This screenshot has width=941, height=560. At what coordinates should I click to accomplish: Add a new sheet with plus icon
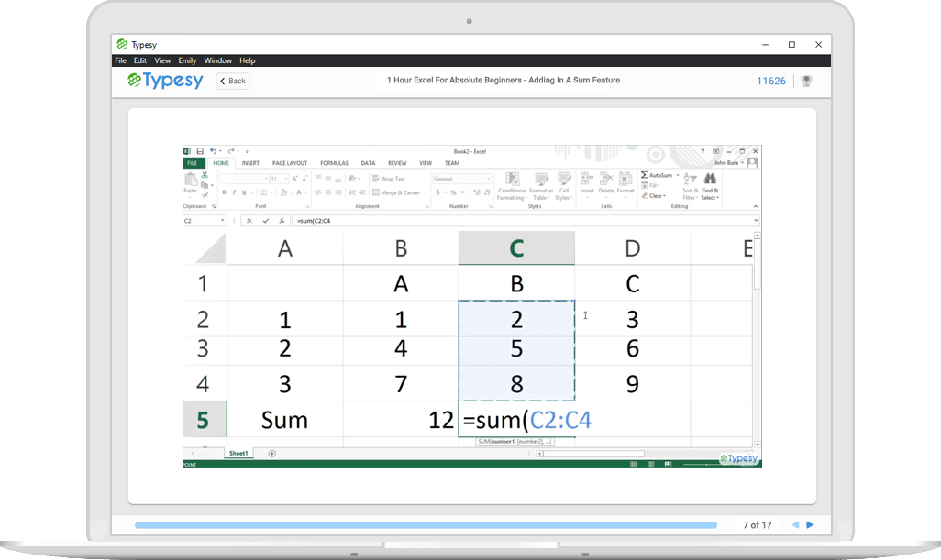[x=271, y=454]
